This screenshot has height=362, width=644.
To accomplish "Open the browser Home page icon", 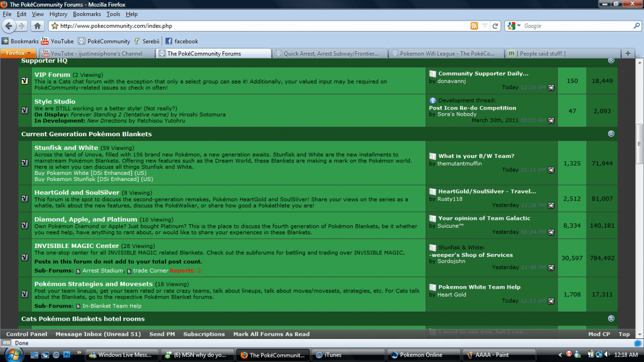I will 37,26.
